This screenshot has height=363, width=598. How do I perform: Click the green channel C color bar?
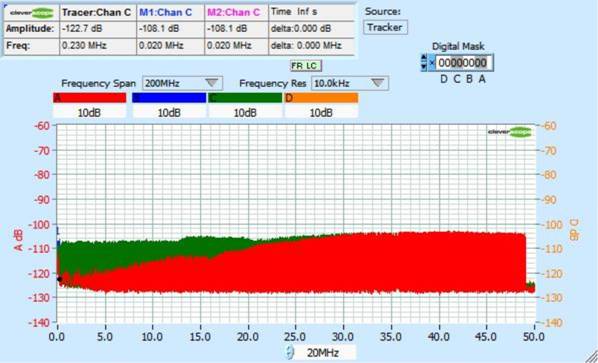245,98
